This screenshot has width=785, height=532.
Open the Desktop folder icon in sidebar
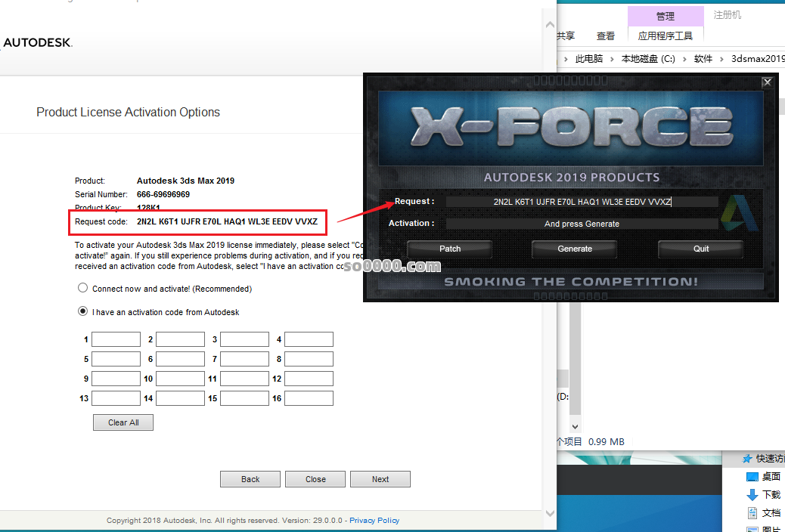click(752, 477)
